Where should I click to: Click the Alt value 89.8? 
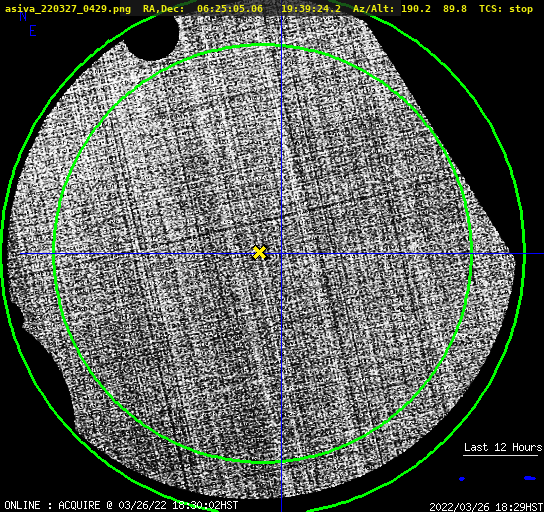pos(455,9)
